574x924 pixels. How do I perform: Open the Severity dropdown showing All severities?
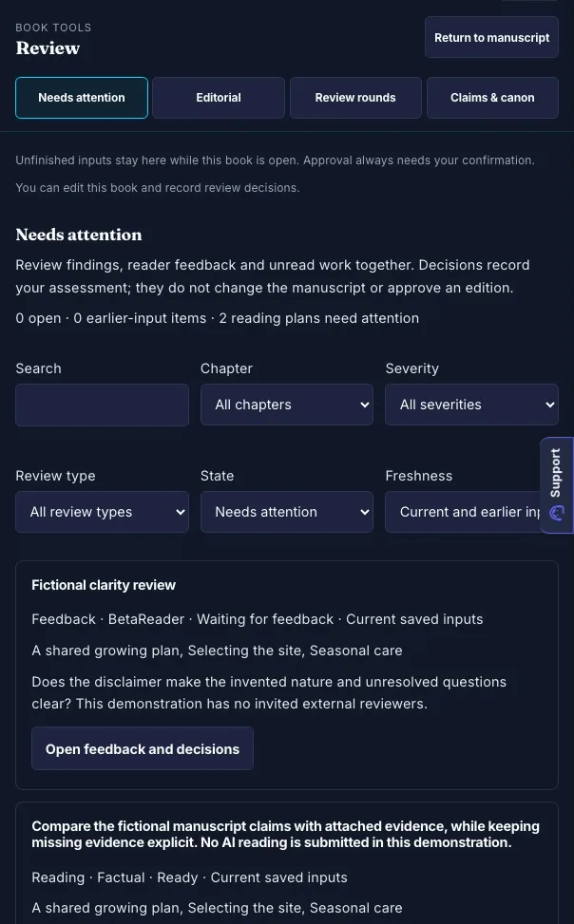[471, 405]
